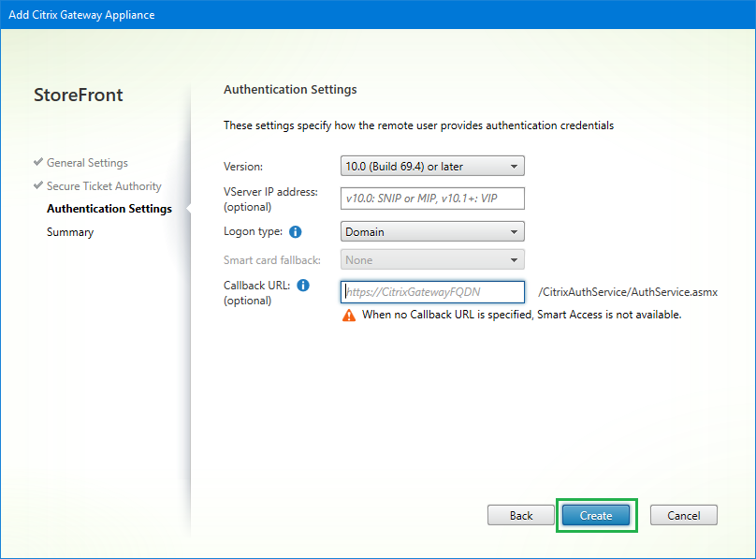Click the Smart Access not available warning text

521,316
